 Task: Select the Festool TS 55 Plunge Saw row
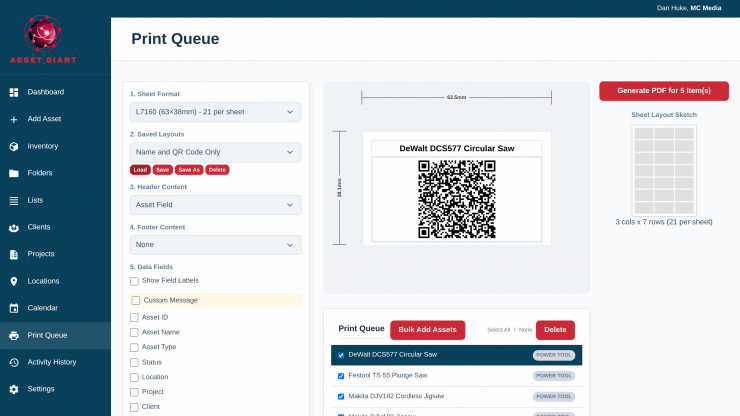click(456, 376)
